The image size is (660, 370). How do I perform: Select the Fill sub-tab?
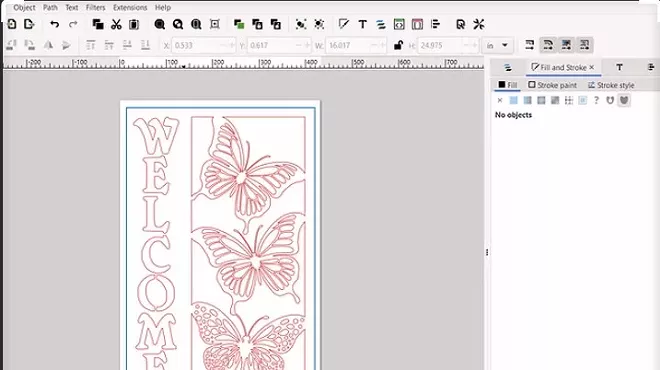[508, 85]
